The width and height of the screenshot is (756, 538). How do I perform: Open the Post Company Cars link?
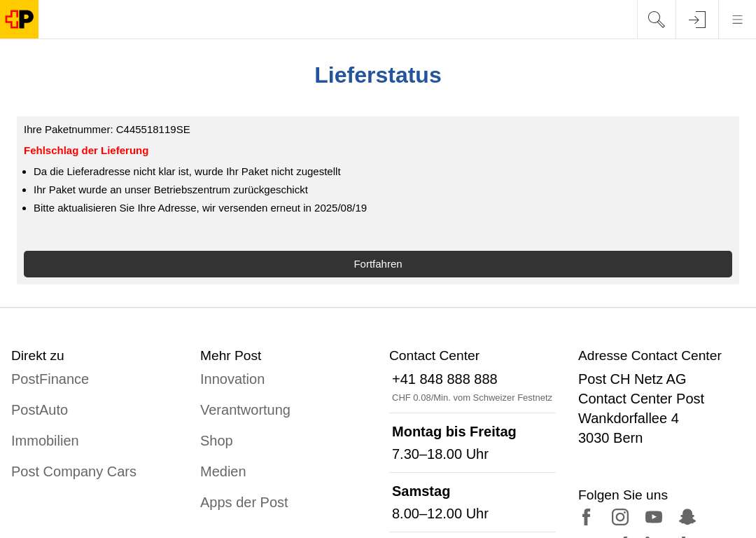pos(73,472)
